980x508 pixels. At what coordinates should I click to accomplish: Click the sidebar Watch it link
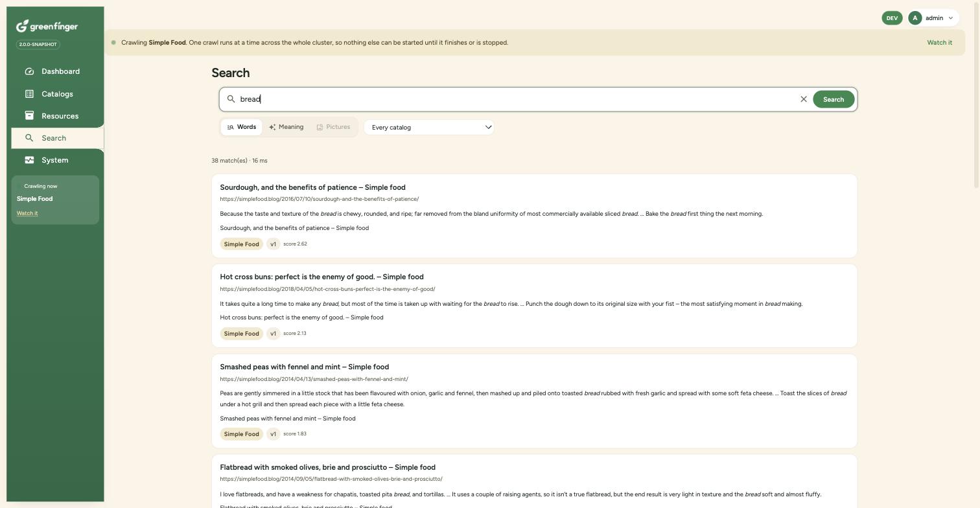tap(27, 213)
